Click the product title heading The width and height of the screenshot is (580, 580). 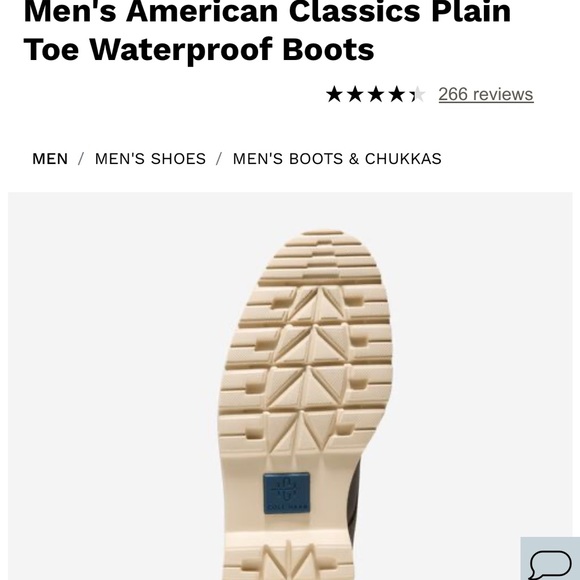(x=267, y=31)
